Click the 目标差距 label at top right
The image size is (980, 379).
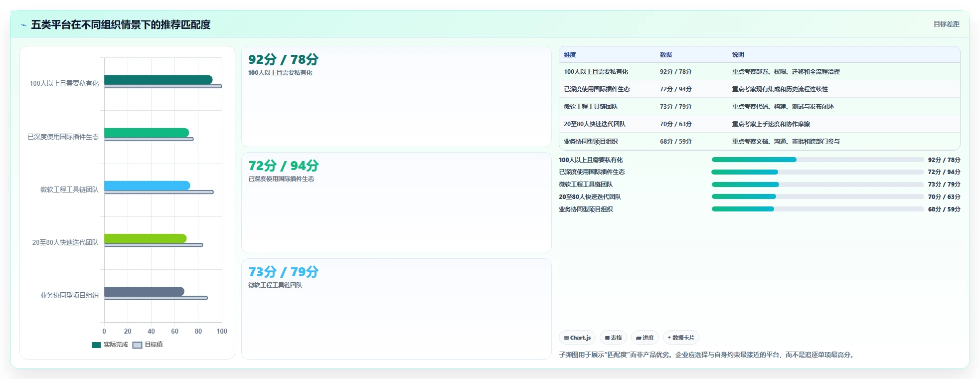946,24
